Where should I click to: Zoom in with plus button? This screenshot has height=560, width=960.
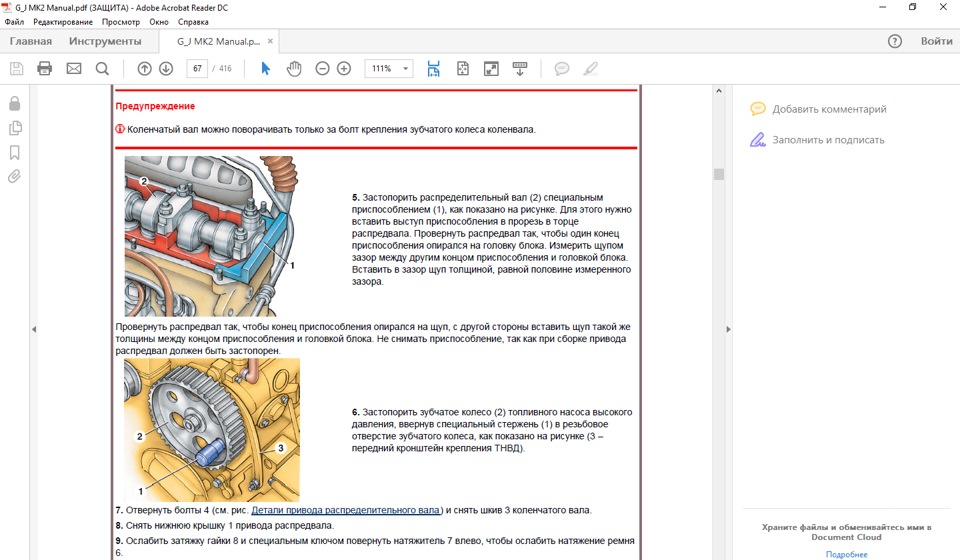(x=344, y=69)
